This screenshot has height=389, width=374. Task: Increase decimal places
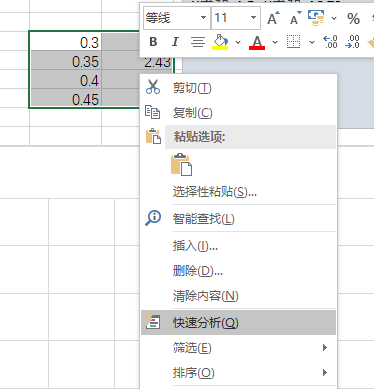coord(330,42)
